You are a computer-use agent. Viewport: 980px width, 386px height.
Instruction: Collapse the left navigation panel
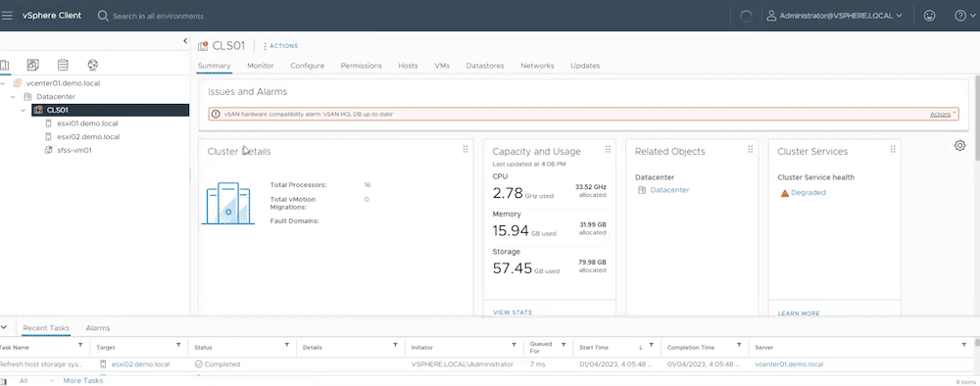(185, 40)
